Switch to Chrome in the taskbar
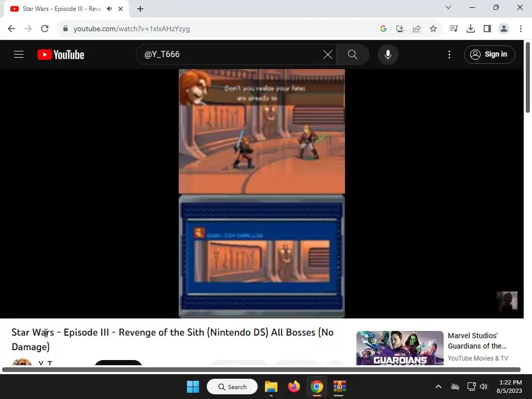The image size is (532, 399). 316,387
